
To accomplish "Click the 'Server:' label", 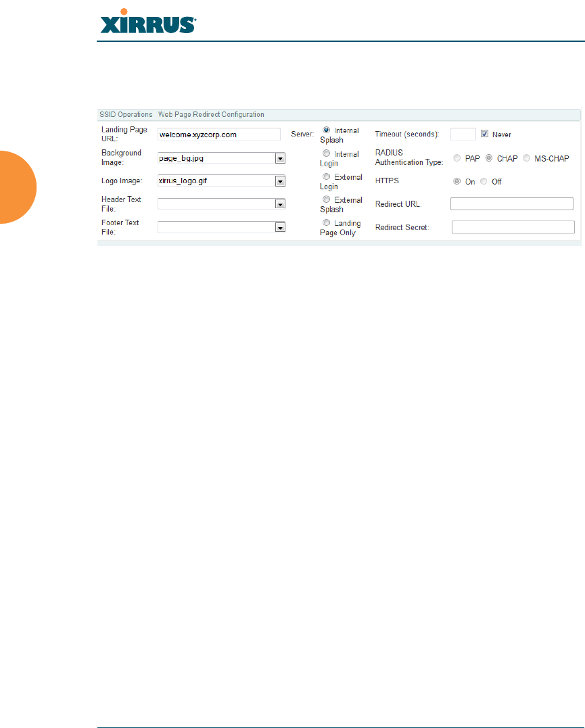I will click(x=302, y=135).
